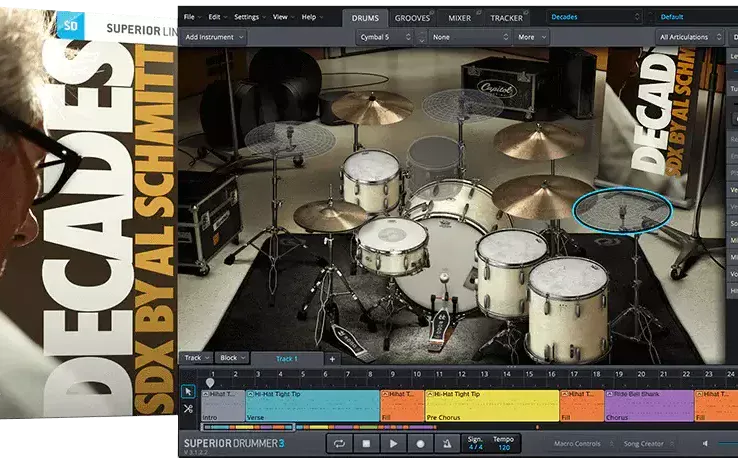738x458 pixels.
Task: Select the orange Fill block after Pre Chorus
Action: [x=582, y=405]
